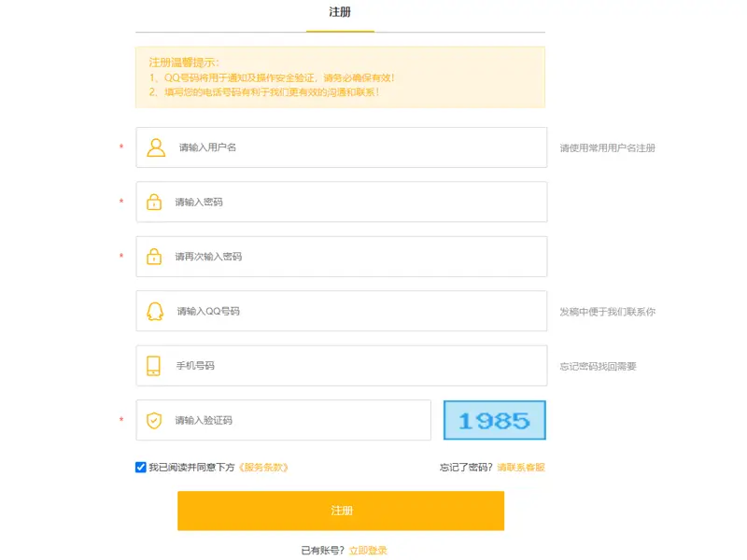
Task: Click the 立即登录 login link
Action: click(x=367, y=550)
